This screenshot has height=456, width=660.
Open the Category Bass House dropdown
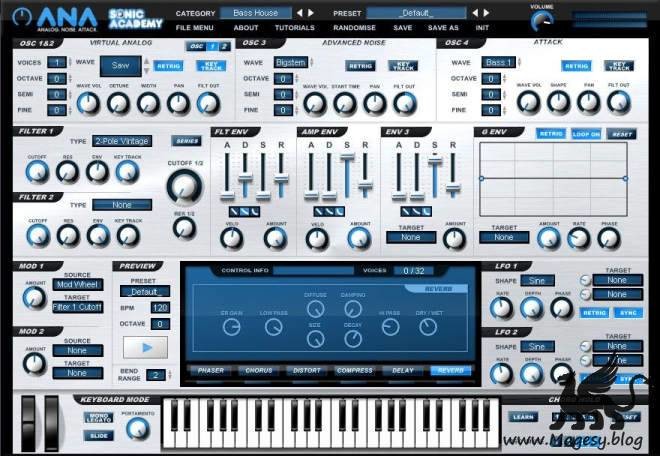tap(255, 13)
